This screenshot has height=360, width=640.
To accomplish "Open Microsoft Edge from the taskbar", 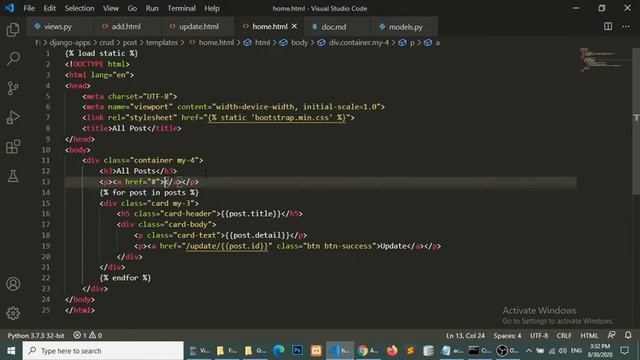I will [279, 351].
